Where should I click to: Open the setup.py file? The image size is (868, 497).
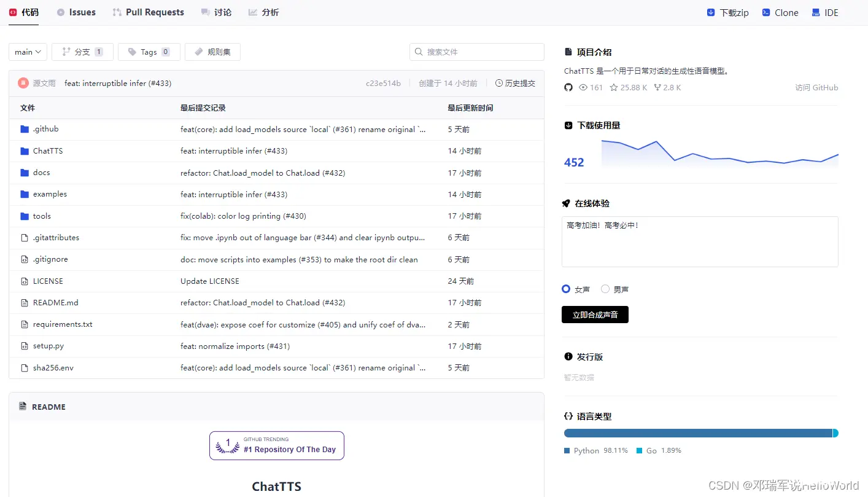(48, 346)
